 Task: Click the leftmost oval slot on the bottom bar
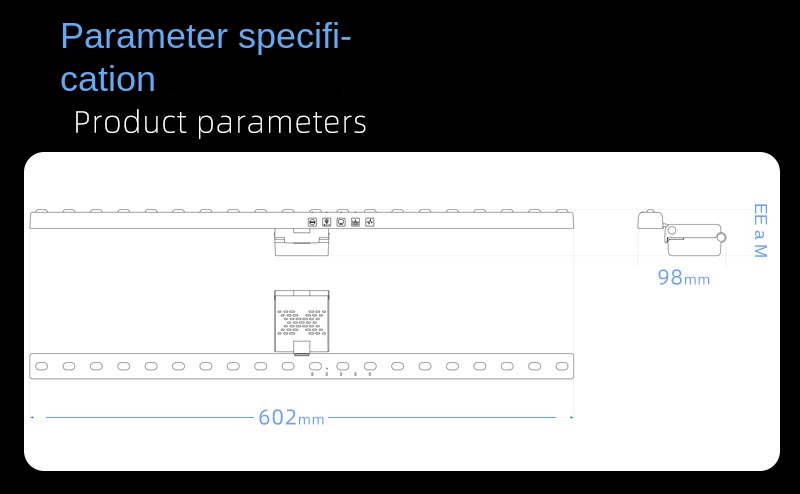(x=42, y=366)
